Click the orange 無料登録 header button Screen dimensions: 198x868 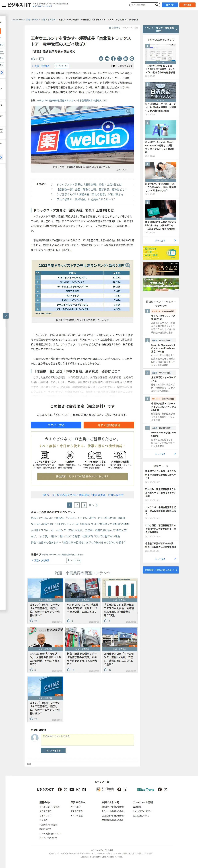tap(187, 5)
